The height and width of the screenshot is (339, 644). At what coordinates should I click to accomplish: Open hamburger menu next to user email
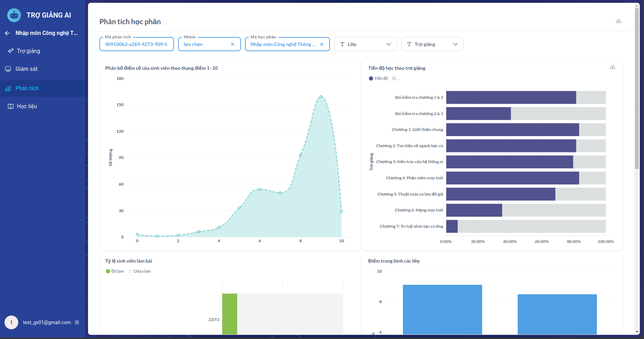[77, 322]
